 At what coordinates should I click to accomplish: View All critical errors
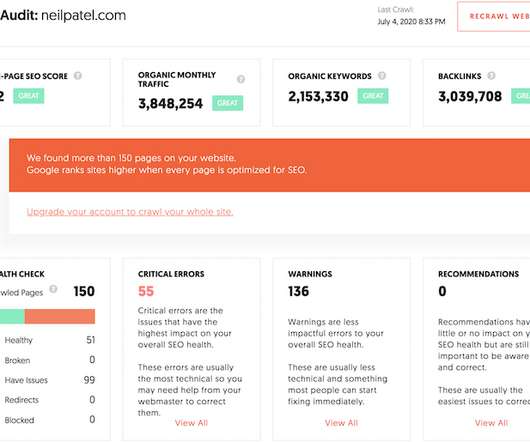(x=191, y=423)
